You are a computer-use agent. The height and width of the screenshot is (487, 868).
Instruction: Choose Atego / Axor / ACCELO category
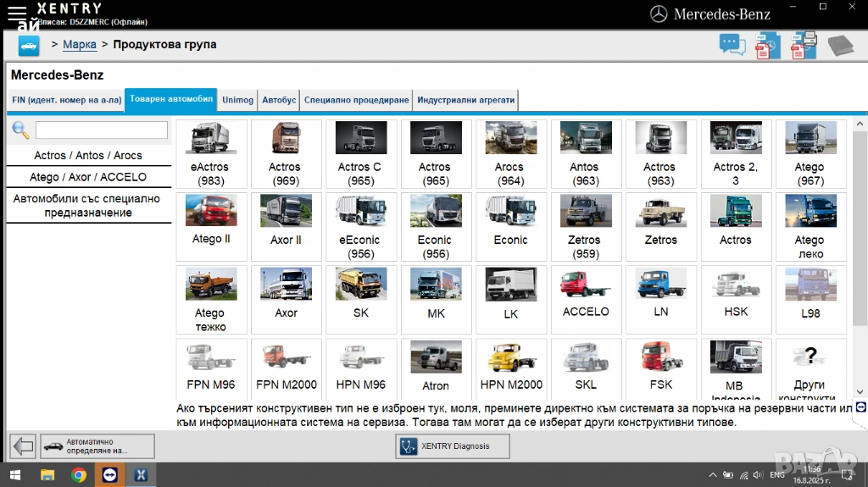point(88,177)
